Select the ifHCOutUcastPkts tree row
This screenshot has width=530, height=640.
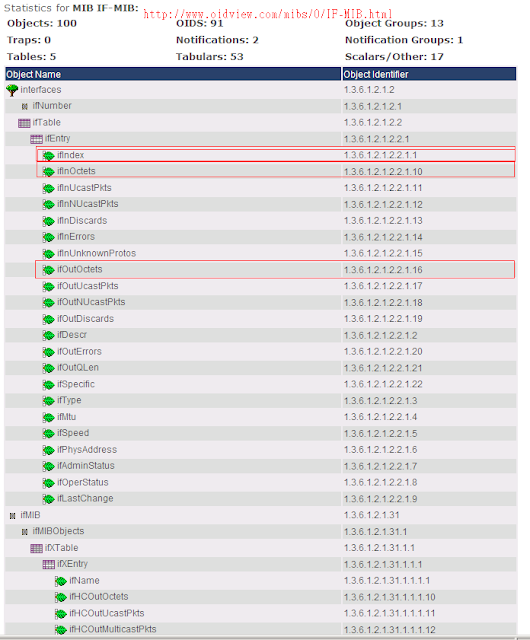(x=261, y=613)
